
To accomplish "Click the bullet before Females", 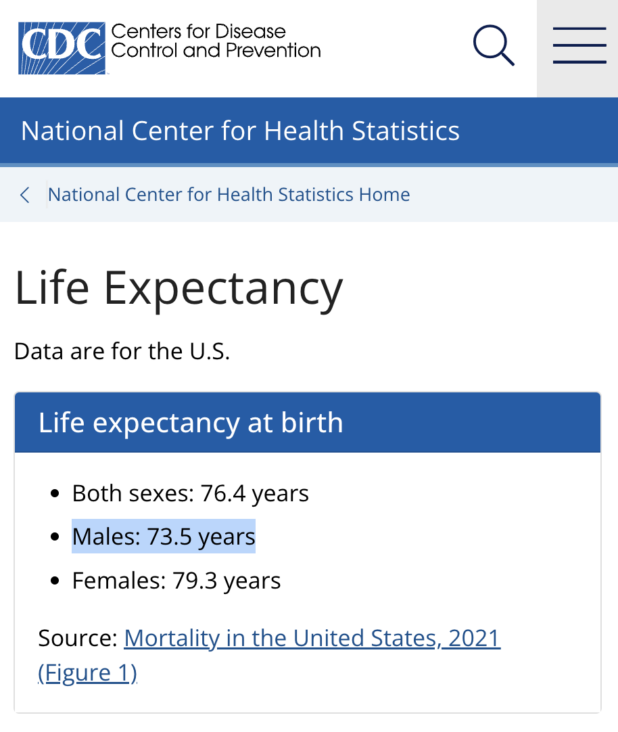I will (55, 581).
